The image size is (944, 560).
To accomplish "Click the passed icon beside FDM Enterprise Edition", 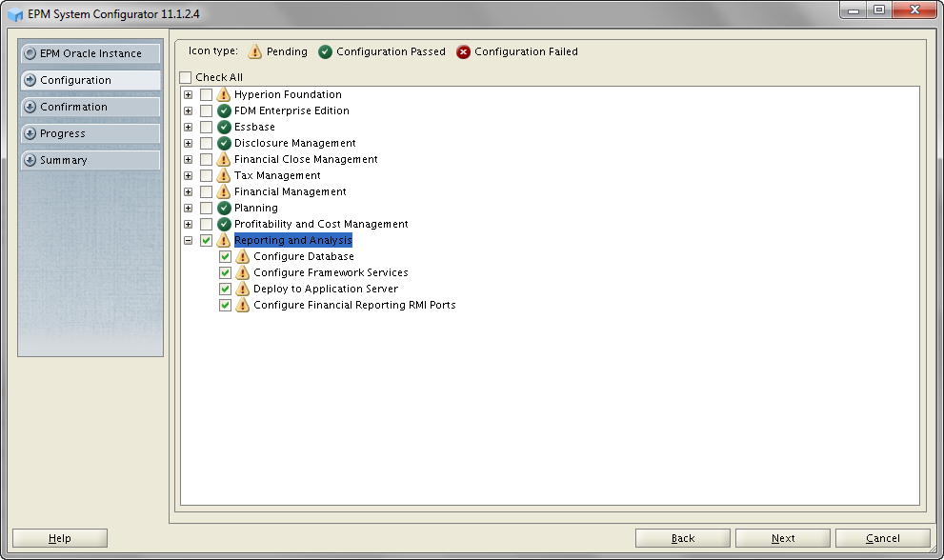I will [224, 110].
